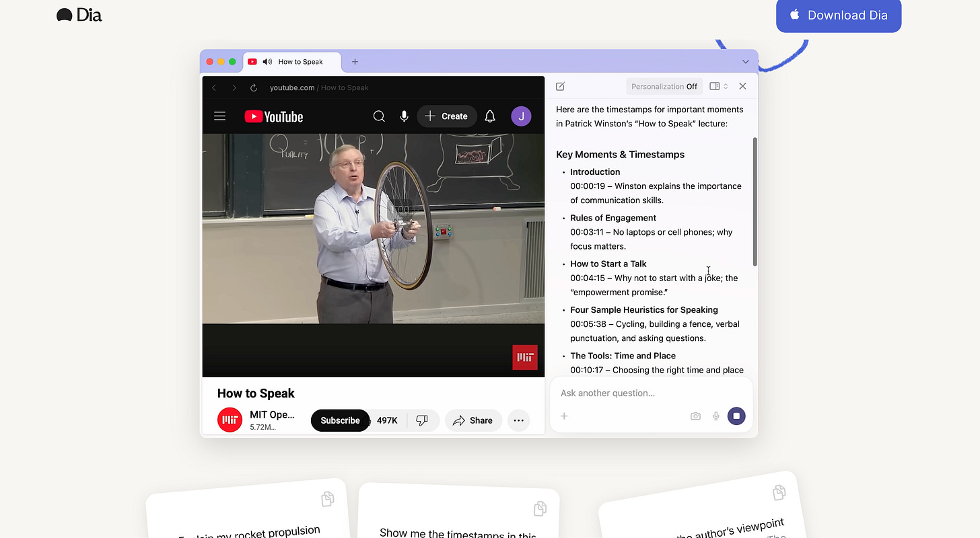Click the camera screenshot icon in chat input
Screen dimensions: 980x538
tap(695, 416)
